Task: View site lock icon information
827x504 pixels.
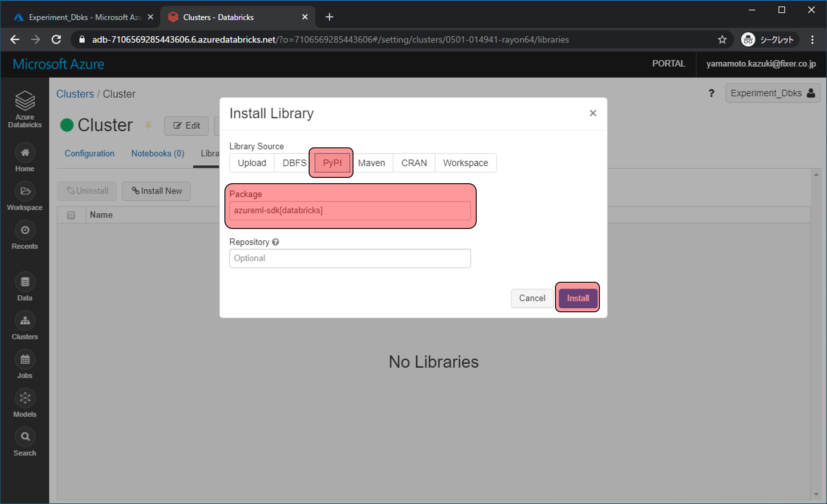Action: pyautogui.click(x=82, y=39)
